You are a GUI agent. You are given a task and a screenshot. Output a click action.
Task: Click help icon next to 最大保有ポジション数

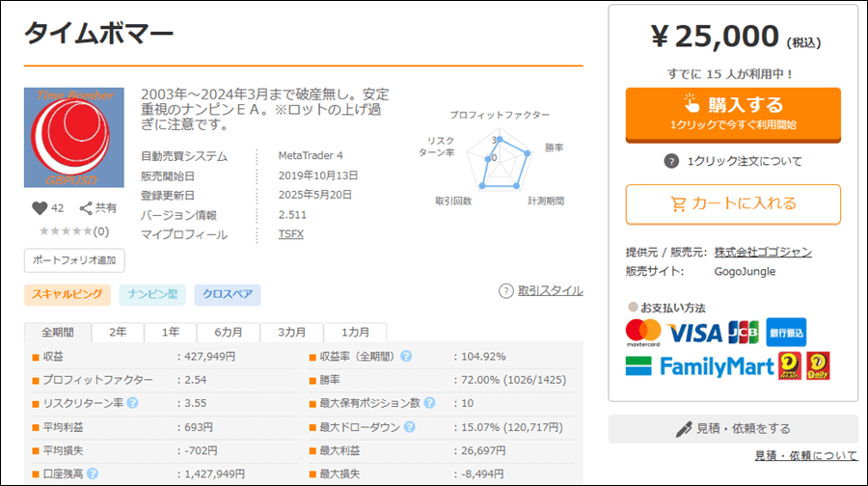[429, 403]
